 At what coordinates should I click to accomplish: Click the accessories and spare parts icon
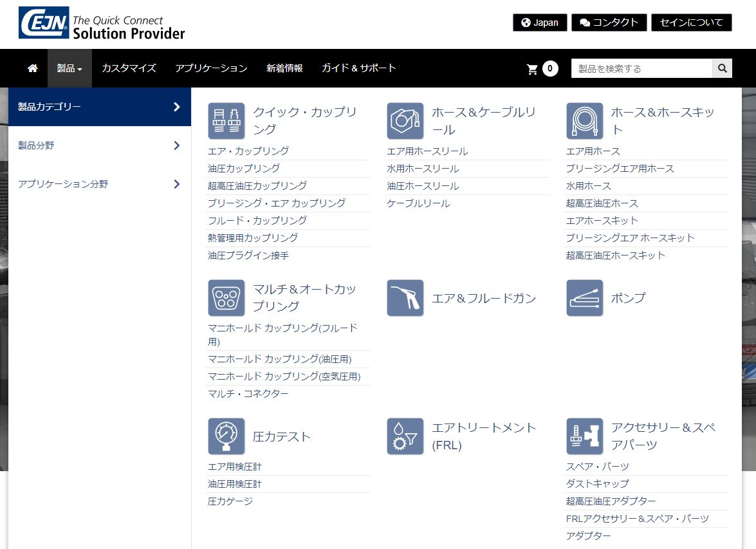pyautogui.click(x=584, y=436)
